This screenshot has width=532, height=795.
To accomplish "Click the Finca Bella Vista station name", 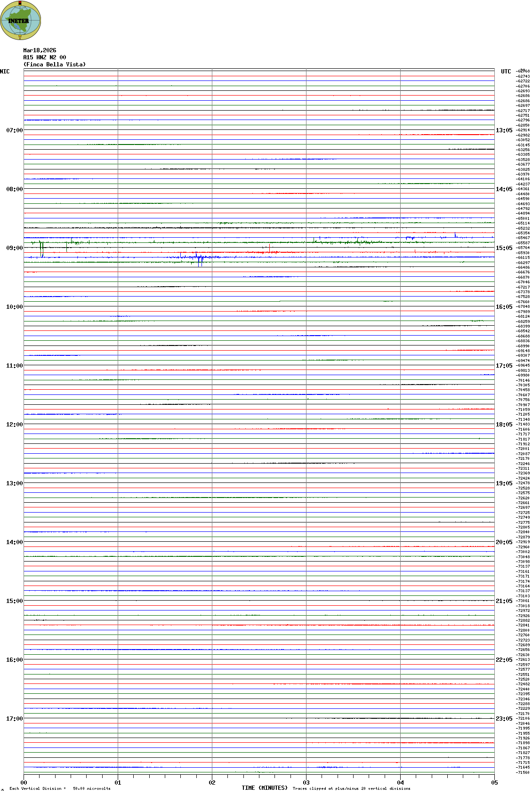I will pos(55,64).
